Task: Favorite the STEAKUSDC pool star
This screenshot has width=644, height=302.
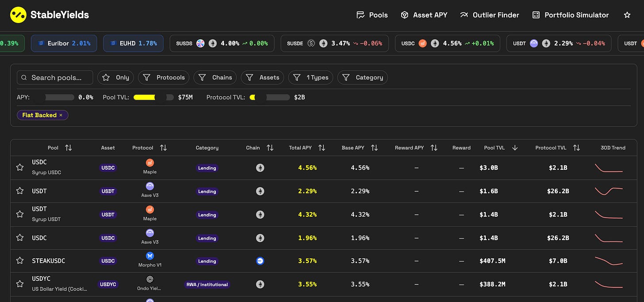Action: tap(19, 261)
